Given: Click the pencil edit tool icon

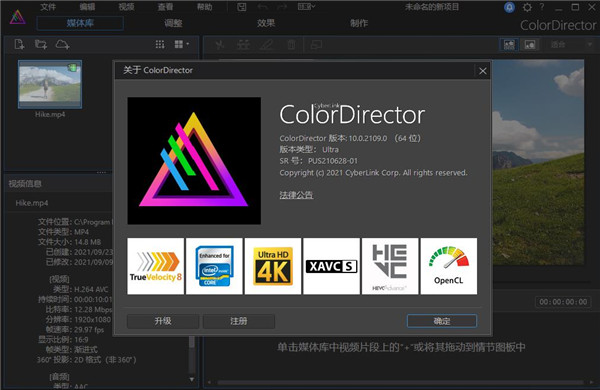Looking at the screenshot, I should 267,45.
